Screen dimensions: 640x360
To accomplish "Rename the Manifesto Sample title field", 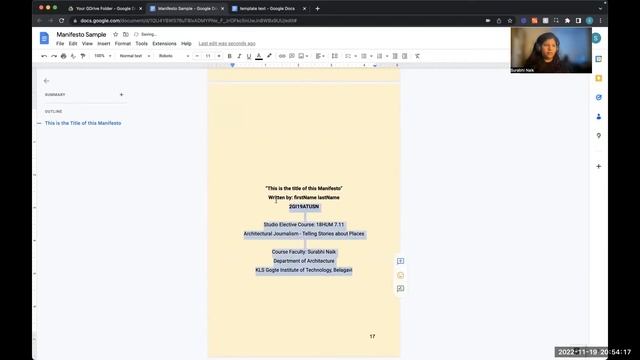I will 81,34.
